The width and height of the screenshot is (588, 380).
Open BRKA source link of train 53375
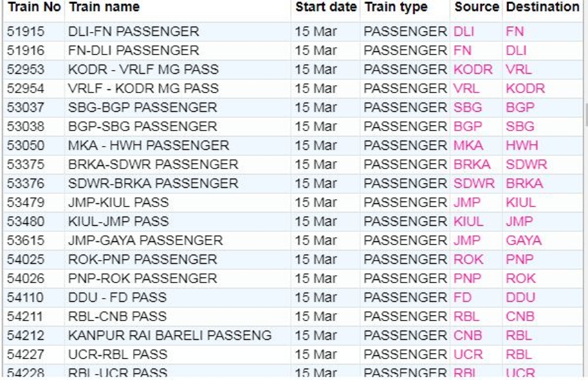tap(472, 164)
